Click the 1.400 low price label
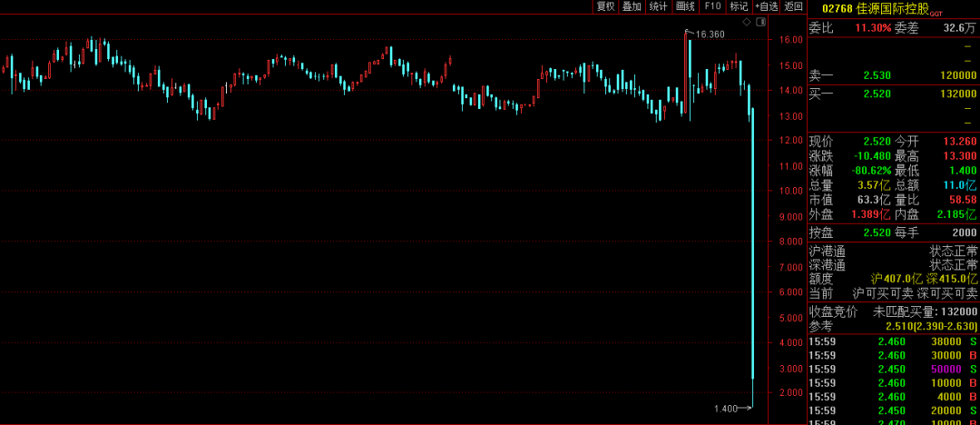 [725, 409]
